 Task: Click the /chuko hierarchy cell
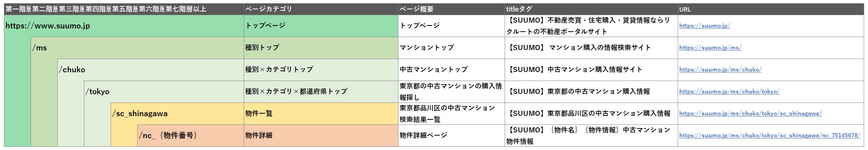72,70
